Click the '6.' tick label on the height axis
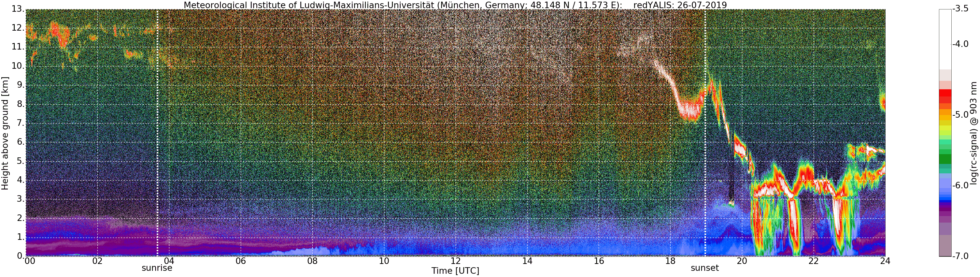Viewport: 980px width, 277px height. [x=21, y=142]
